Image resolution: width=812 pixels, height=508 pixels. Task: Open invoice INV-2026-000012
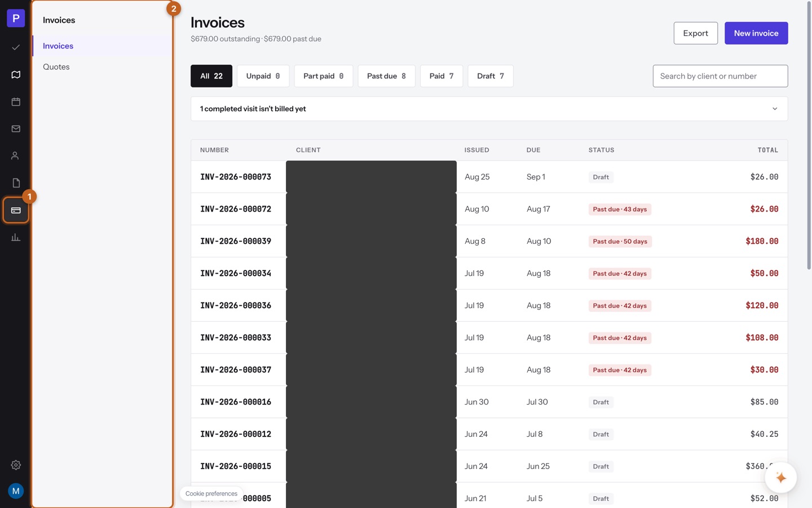pyautogui.click(x=236, y=435)
